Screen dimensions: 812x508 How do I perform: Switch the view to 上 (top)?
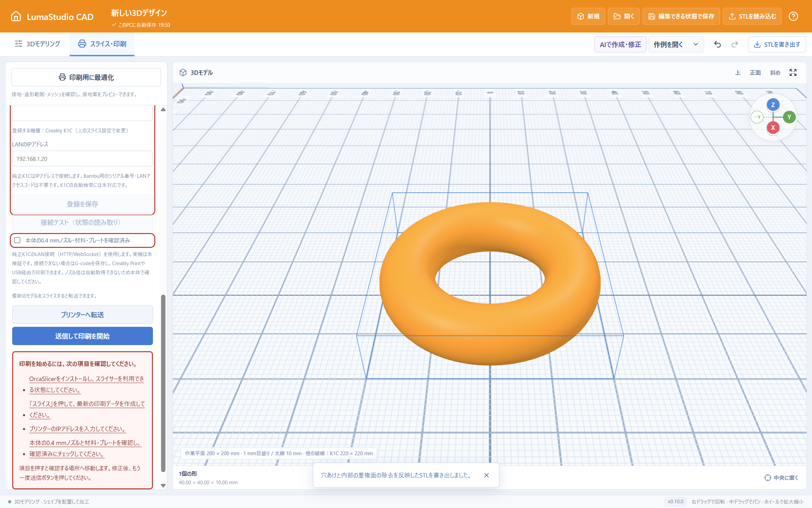738,72
